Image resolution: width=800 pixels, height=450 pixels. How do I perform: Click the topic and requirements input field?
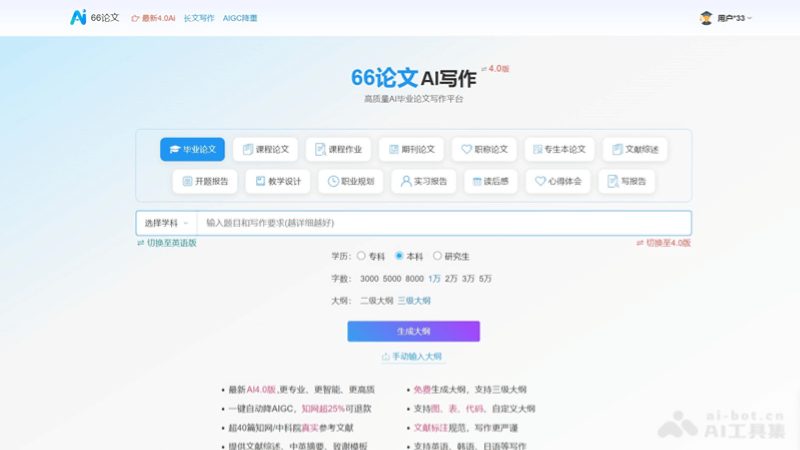click(x=440, y=223)
